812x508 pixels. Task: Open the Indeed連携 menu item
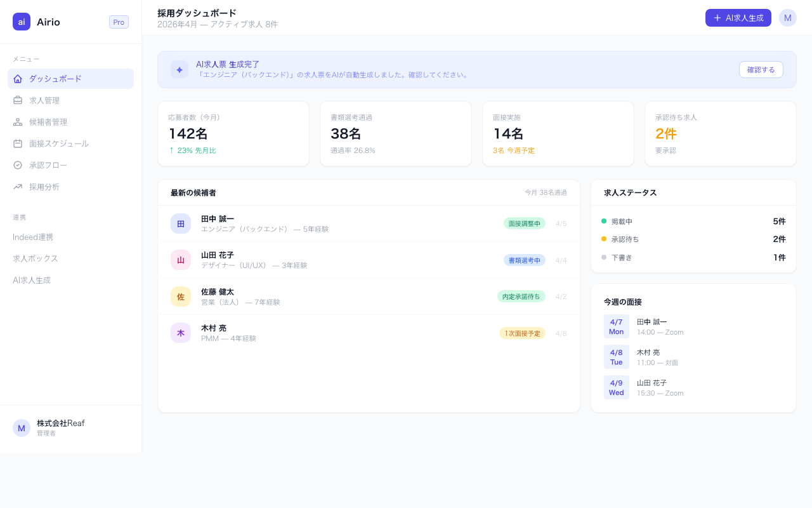33,237
